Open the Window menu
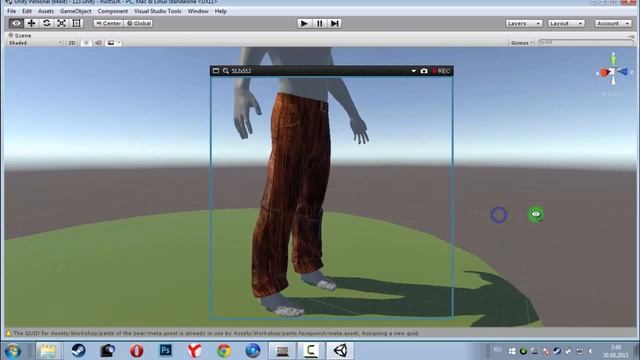This screenshot has width=640, height=360. 198,11
